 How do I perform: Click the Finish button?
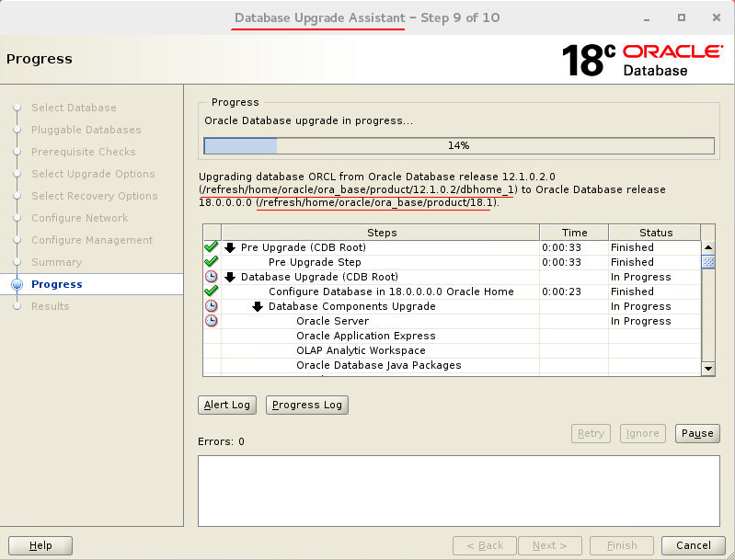tap(622, 545)
